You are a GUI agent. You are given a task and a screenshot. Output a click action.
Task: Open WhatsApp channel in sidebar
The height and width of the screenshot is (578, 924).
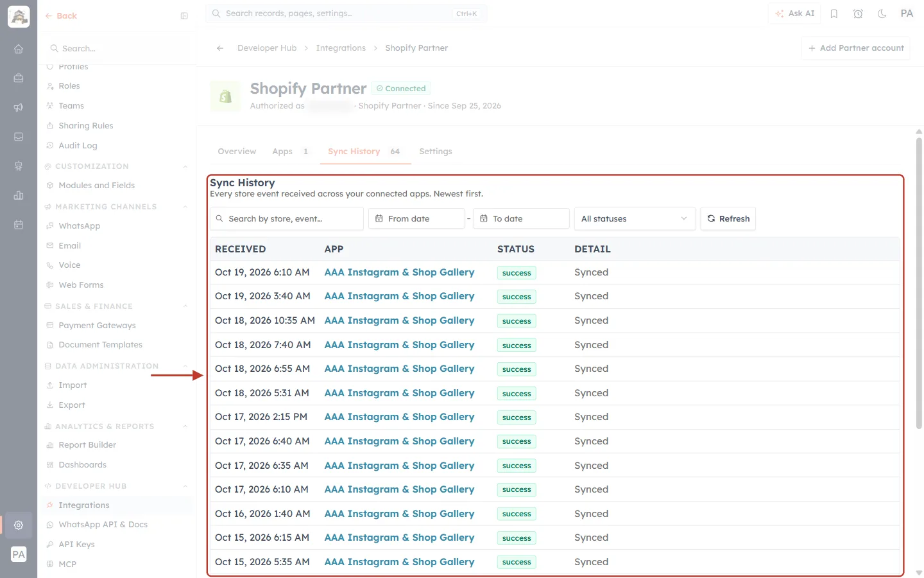point(80,226)
